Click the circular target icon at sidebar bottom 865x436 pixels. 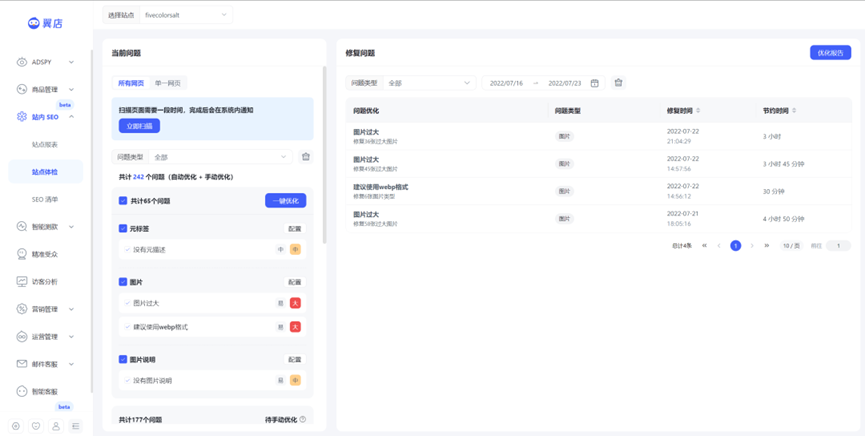click(x=16, y=426)
